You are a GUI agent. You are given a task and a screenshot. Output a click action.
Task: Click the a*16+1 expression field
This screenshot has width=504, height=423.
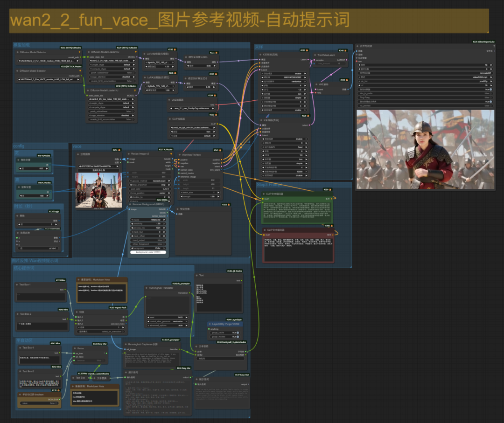click(x=38, y=248)
